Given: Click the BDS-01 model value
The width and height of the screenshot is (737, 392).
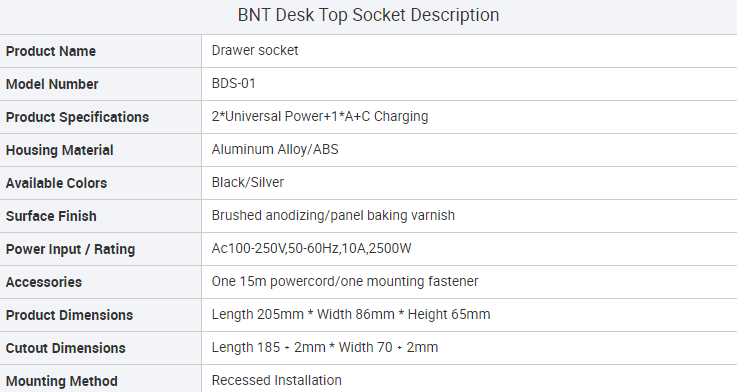Looking at the screenshot, I should (234, 83).
